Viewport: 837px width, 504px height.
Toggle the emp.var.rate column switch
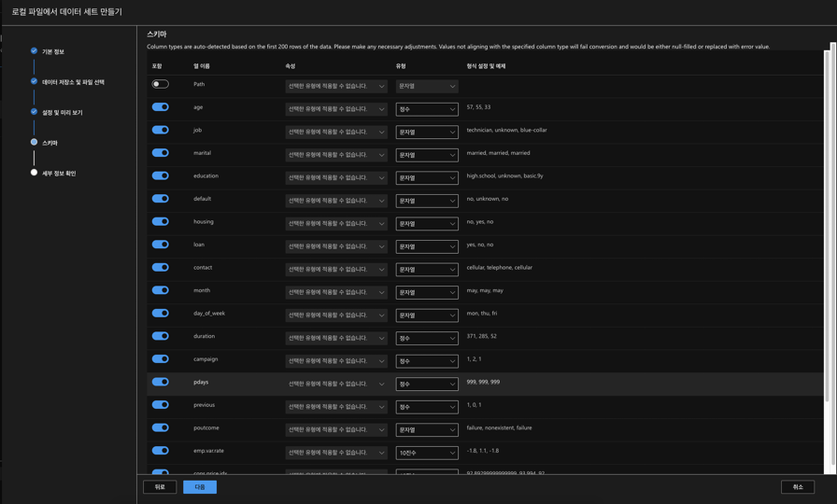[160, 451]
